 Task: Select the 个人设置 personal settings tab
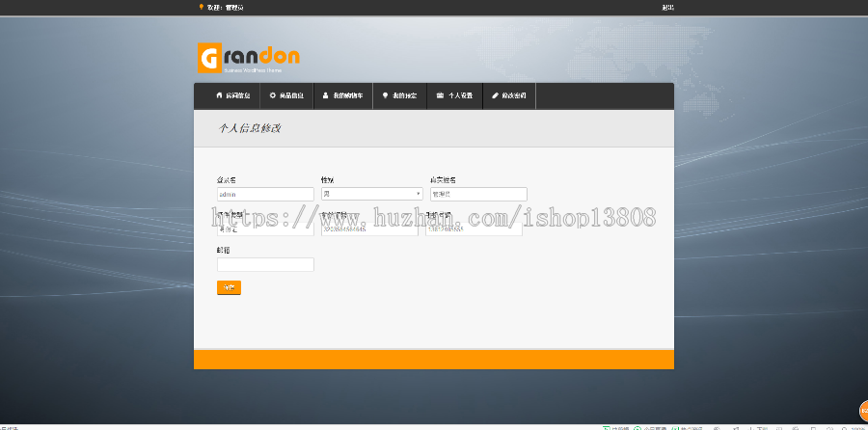(454, 95)
